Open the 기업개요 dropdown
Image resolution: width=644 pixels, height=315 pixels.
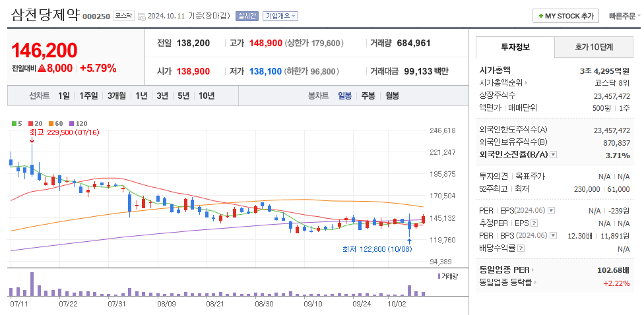click(x=280, y=16)
